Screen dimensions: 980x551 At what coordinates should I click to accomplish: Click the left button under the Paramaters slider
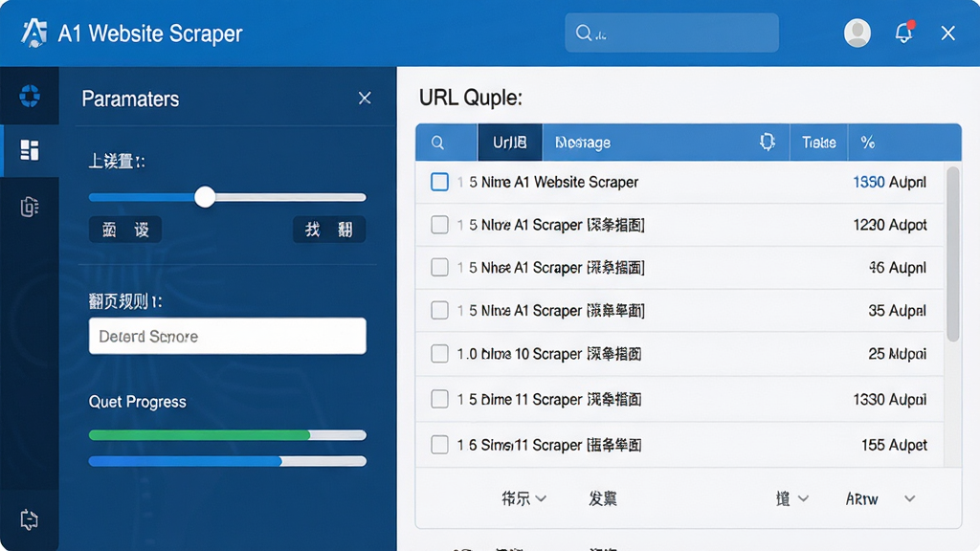[125, 230]
